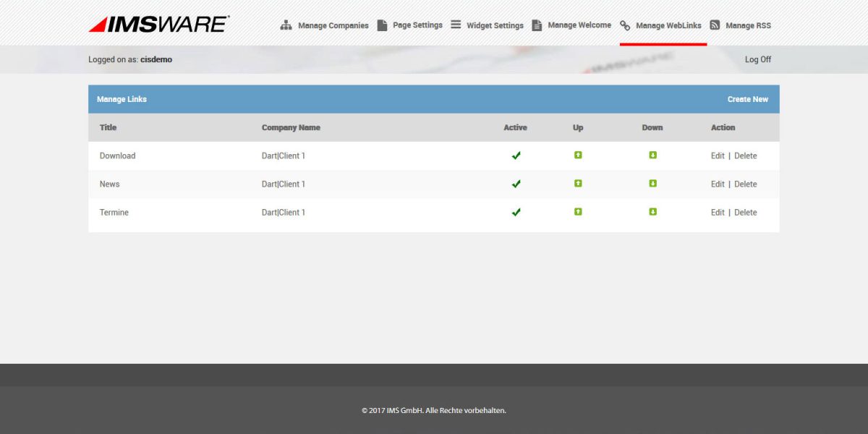
Task: Log Off from the cisdemo session
Action: coord(757,60)
